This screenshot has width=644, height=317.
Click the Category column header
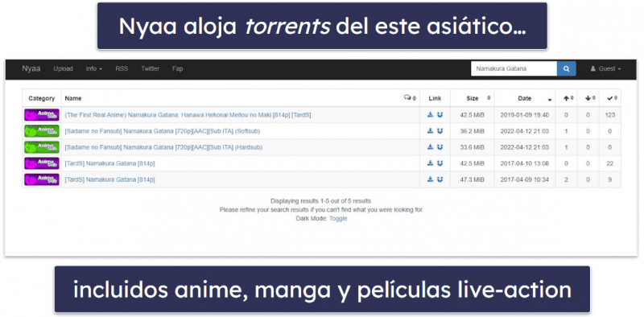coord(42,98)
